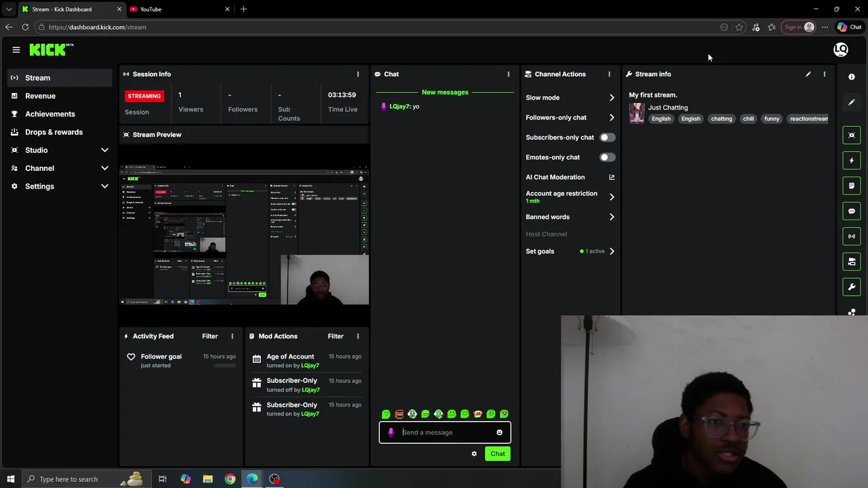The image size is (868, 488).
Task: Open the Activity Feed three-dot menu
Action: [232, 336]
